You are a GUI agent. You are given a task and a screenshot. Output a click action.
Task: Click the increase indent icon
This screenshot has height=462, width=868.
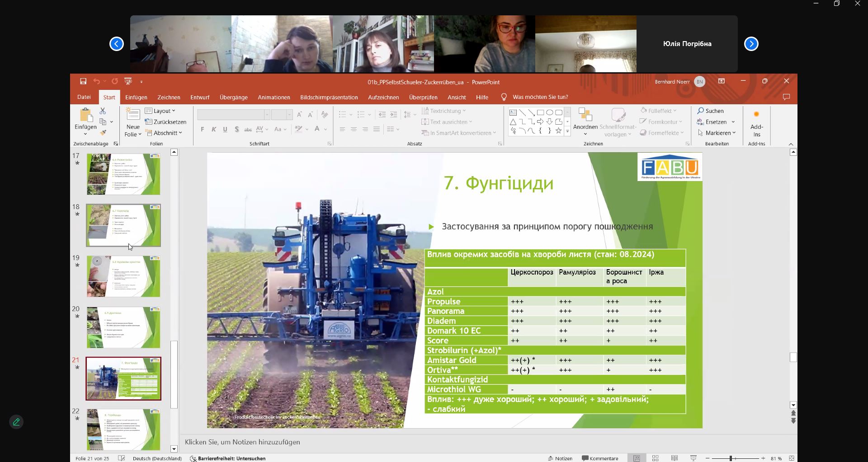point(393,115)
